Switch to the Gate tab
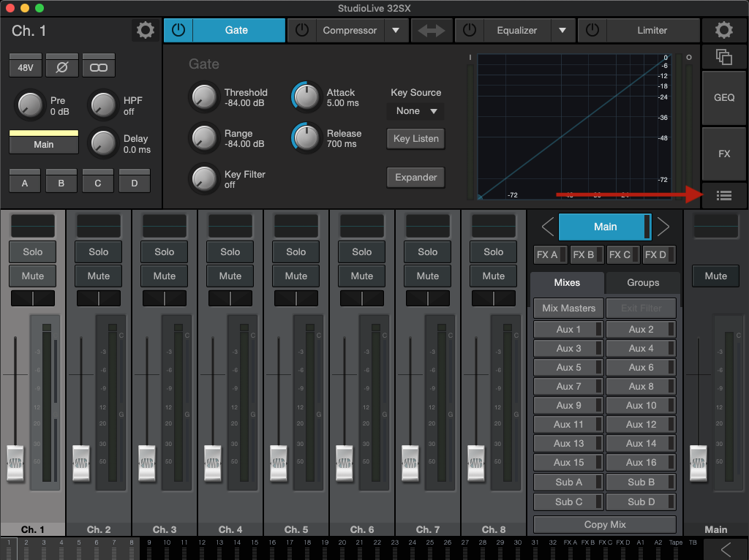 pyautogui.click(x=236, y=30)
